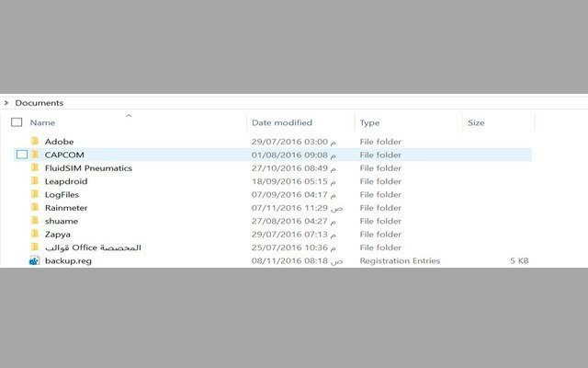This screenshot has width=588, height=368.
Task: Click the backup.reg registry file icon
Action: (35, 260)
